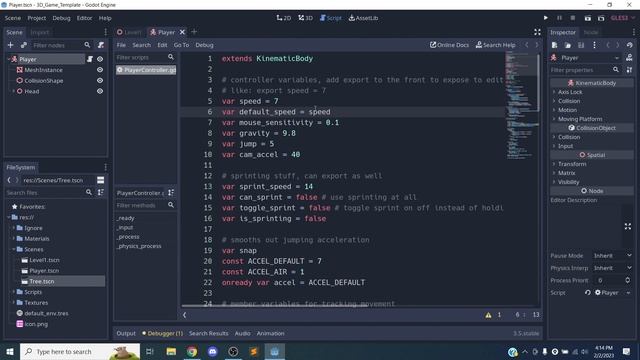
Task: Open Search Results panel
Action: pyautogui.click(x=209, y=333)
